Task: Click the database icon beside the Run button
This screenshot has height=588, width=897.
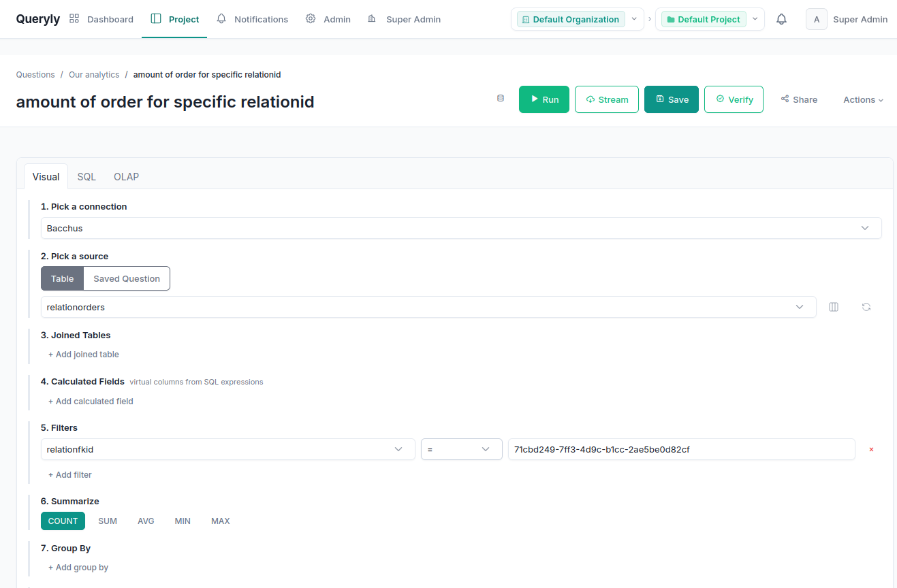Action: click(x=500, y=98)
